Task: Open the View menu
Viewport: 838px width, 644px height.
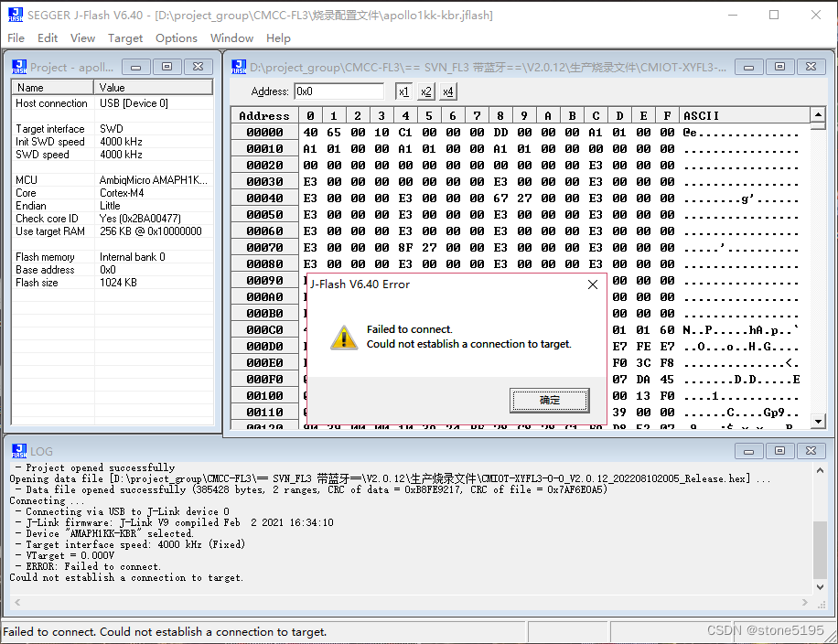Action: tap(82, 38)
